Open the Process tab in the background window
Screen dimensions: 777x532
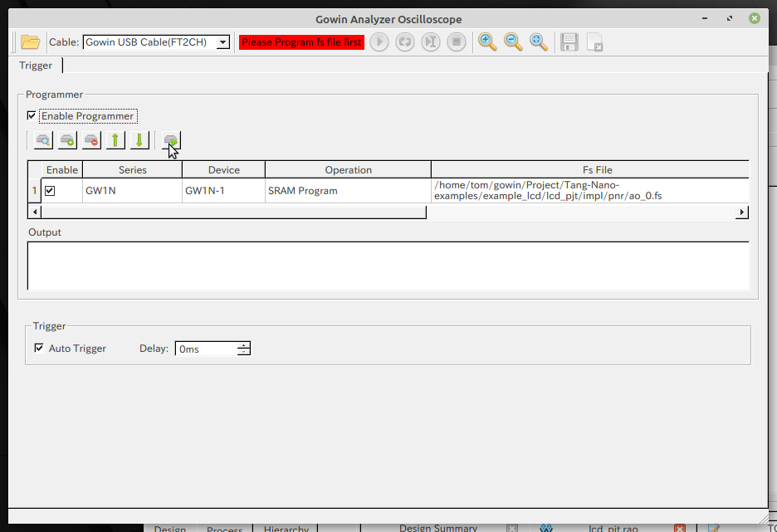click(224, 529)
